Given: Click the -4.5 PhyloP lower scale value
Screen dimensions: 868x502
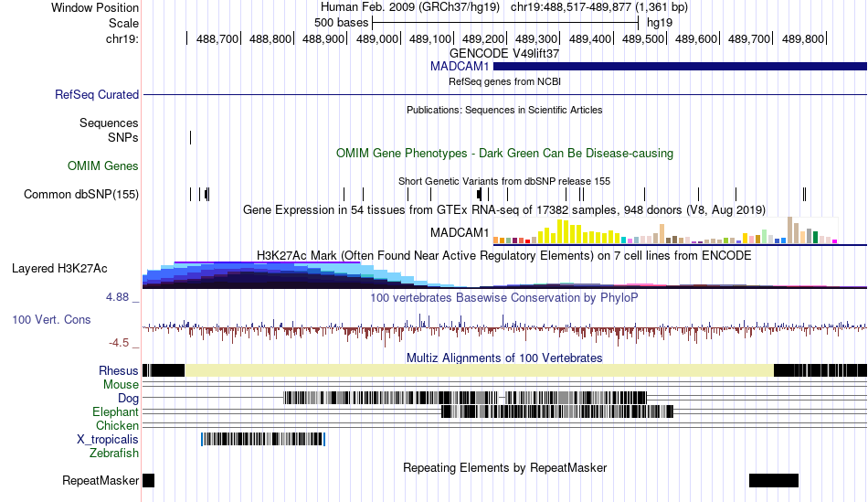Looking at the screenshot, I should coord(119,343).
